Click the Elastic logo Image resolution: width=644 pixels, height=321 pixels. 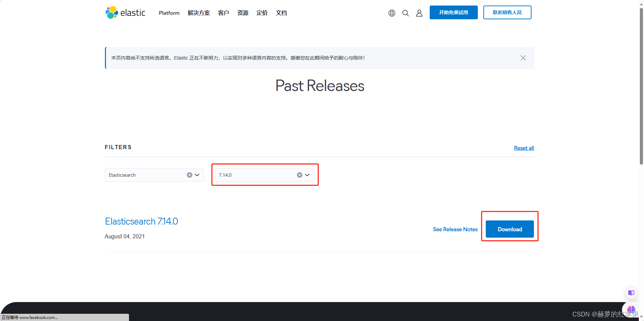click(125, 13)
